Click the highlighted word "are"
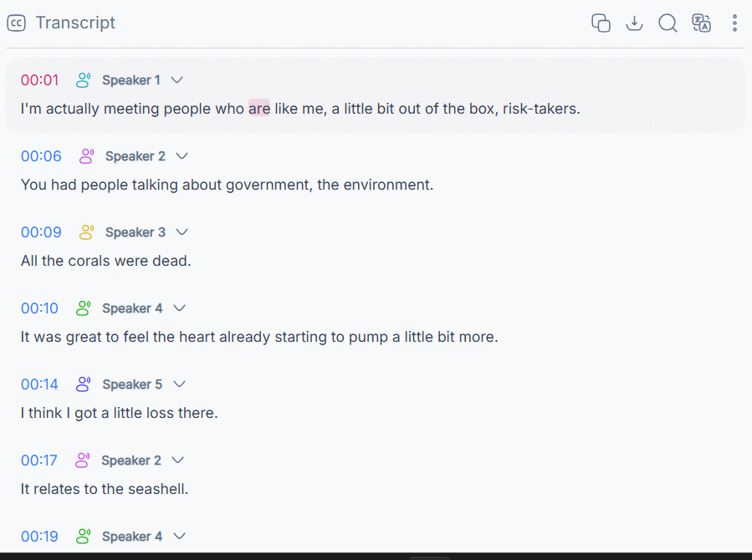The width and height of the screenshot is (752, 560). [x=259, y=109]
